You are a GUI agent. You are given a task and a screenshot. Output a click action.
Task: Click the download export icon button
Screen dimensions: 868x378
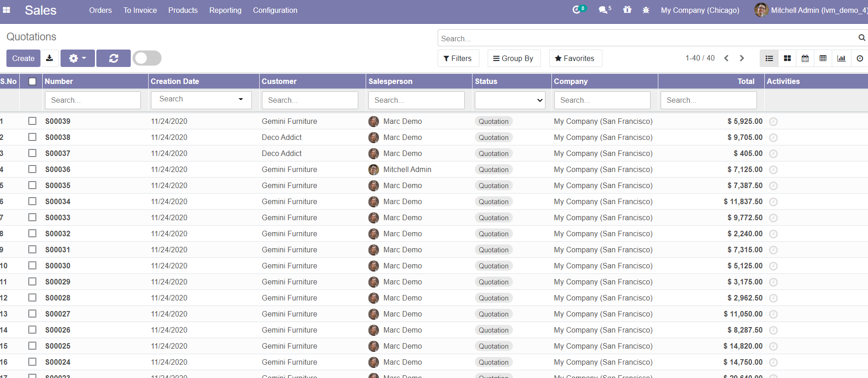tap(50, 58)
